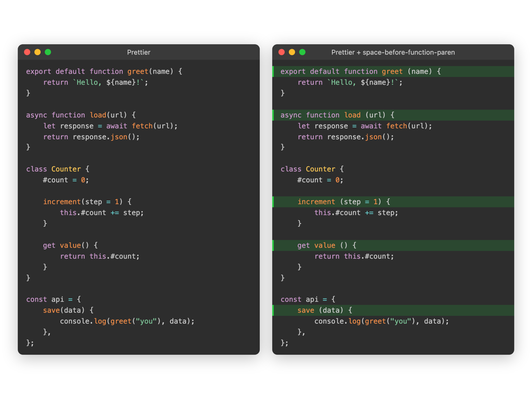Click '#count = 0;' in Prettier window

(66, 180)
